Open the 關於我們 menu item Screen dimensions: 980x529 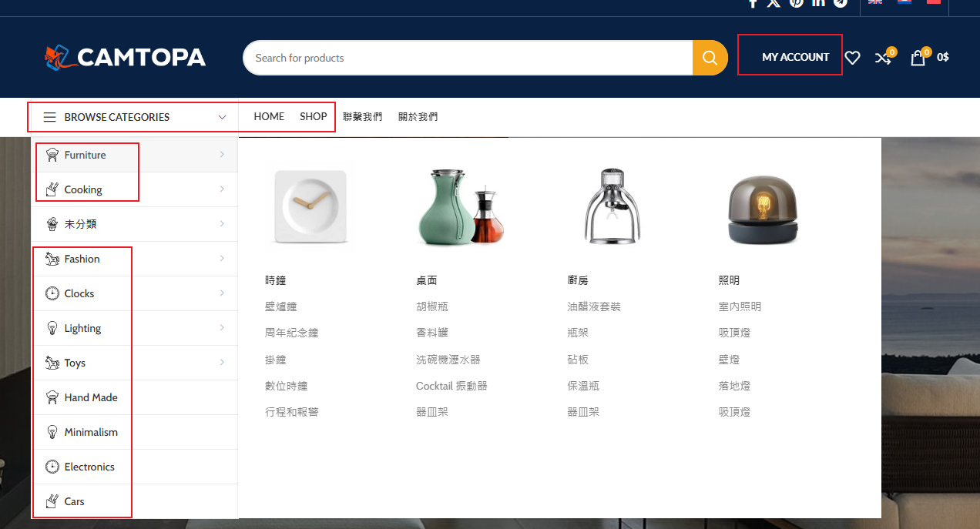(x=418, y=117)
